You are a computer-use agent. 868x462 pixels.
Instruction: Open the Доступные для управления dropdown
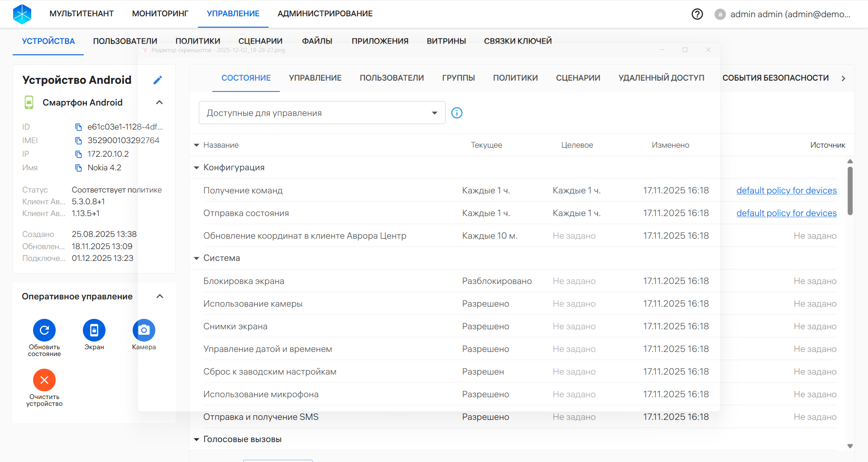321,113
